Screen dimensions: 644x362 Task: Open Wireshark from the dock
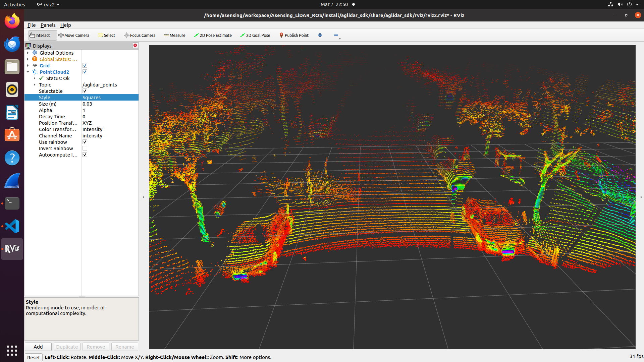[x=12, y=181]
